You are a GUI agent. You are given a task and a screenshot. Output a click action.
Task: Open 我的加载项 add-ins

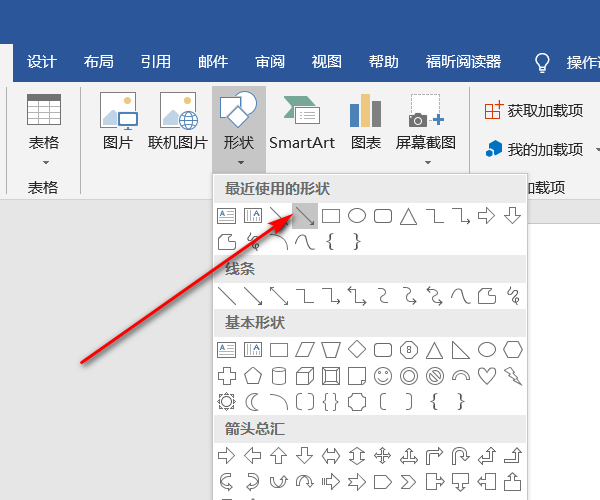coord(534,149)
